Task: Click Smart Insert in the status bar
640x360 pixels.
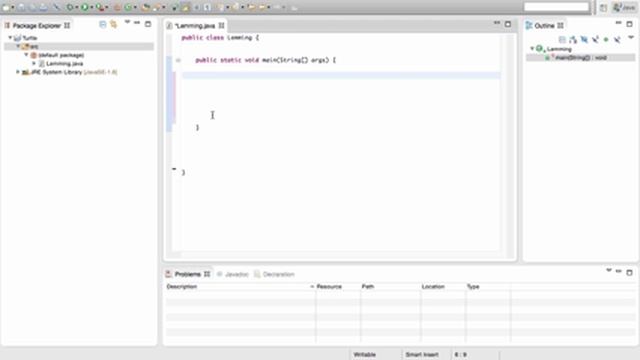Action: [x=422, y=354]
